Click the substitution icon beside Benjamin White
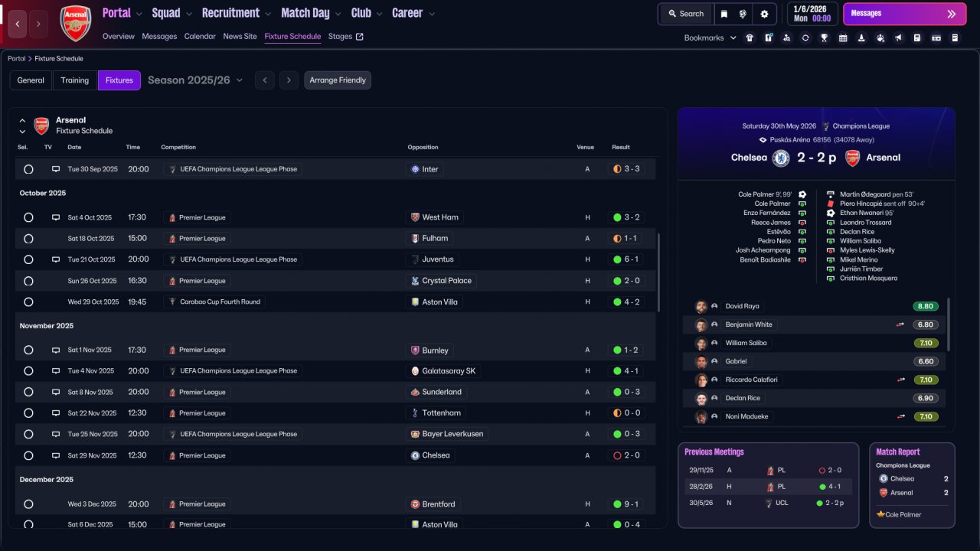Screen dimensions: 980x551 [x=900, y=324]
